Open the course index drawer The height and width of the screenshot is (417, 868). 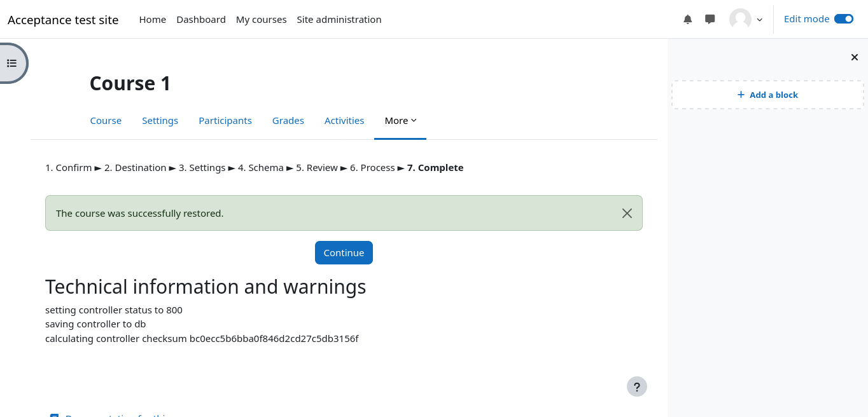click(12, 63)
